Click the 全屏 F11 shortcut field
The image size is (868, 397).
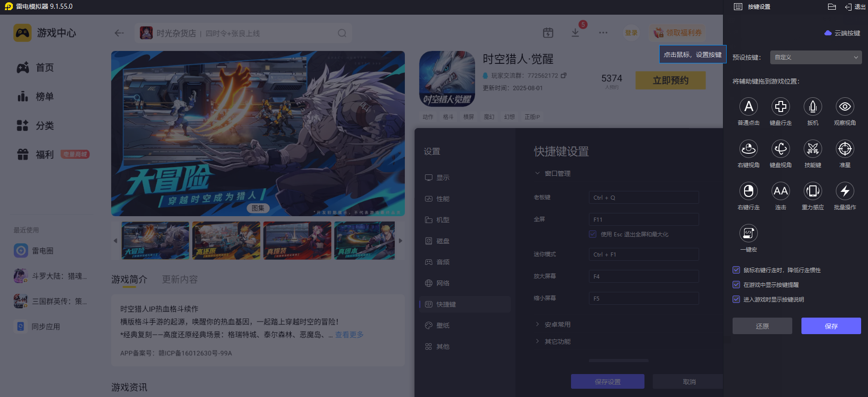644,219
